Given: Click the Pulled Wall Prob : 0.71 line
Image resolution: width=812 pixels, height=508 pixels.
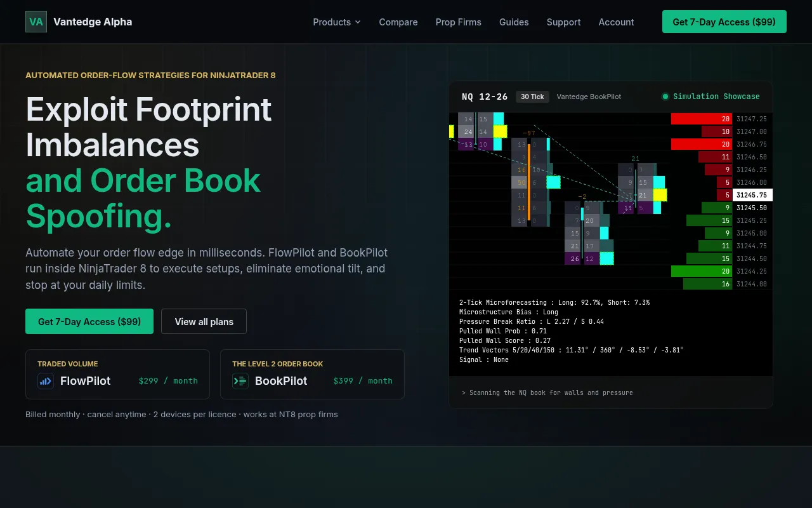Looking at the screenshot, I should click(503, 331).
